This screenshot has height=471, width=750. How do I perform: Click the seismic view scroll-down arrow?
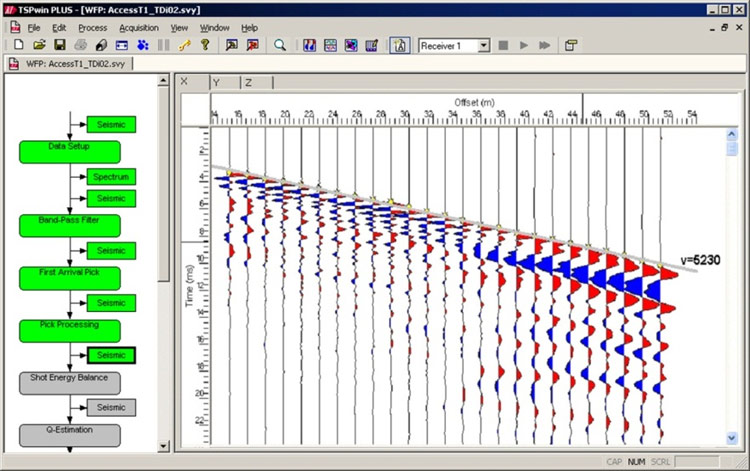(x=732, y=438)
